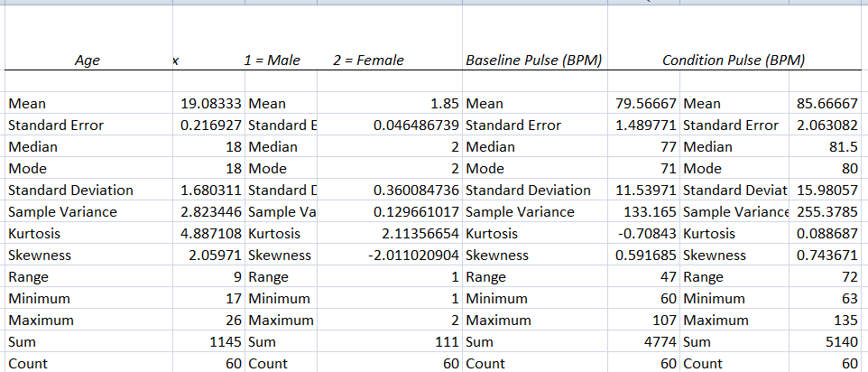The image size is (868, 372).
Task: Select Age standard deviation 1.680311
Action: click(211, 191)
